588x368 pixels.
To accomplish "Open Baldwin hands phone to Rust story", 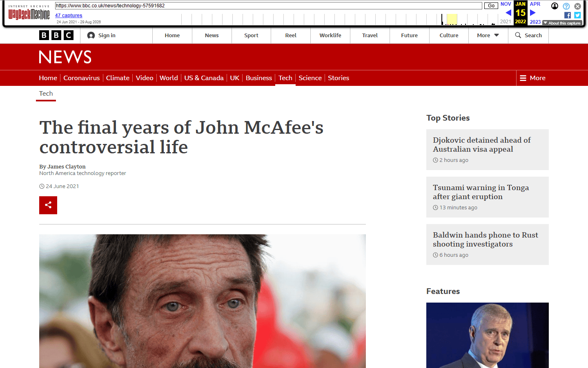I will click(x=486, y=240).
